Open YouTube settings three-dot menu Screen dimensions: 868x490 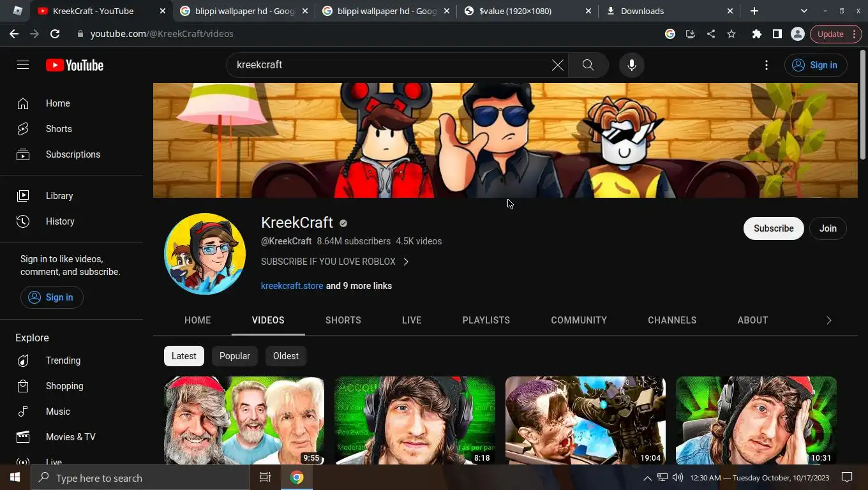point(767,64)
